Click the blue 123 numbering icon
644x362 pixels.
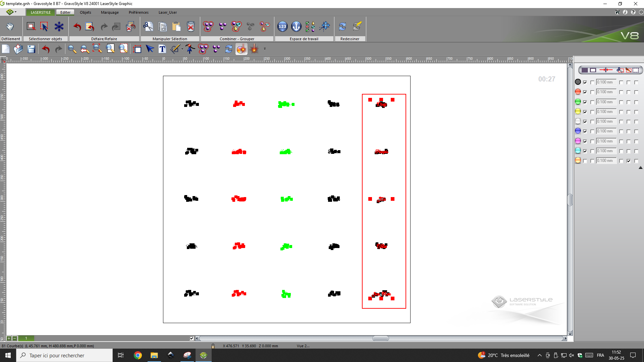[x=282, y=26]
